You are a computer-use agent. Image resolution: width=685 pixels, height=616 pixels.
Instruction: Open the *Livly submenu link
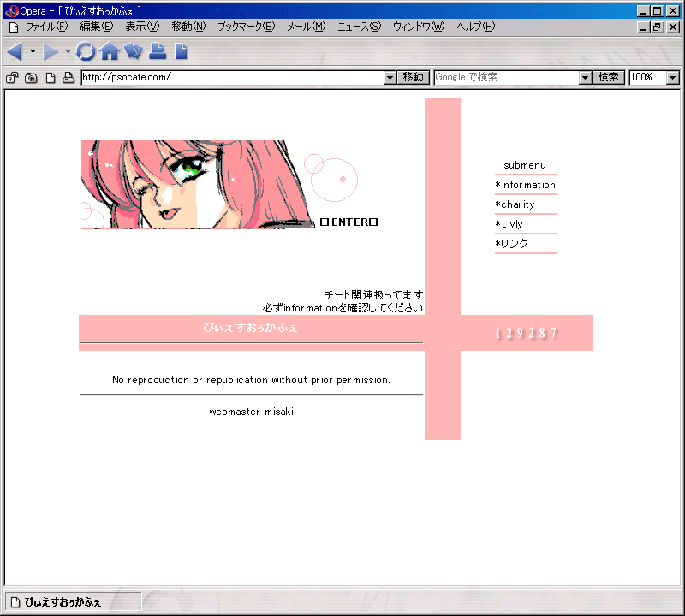click(x=509, y=224)
